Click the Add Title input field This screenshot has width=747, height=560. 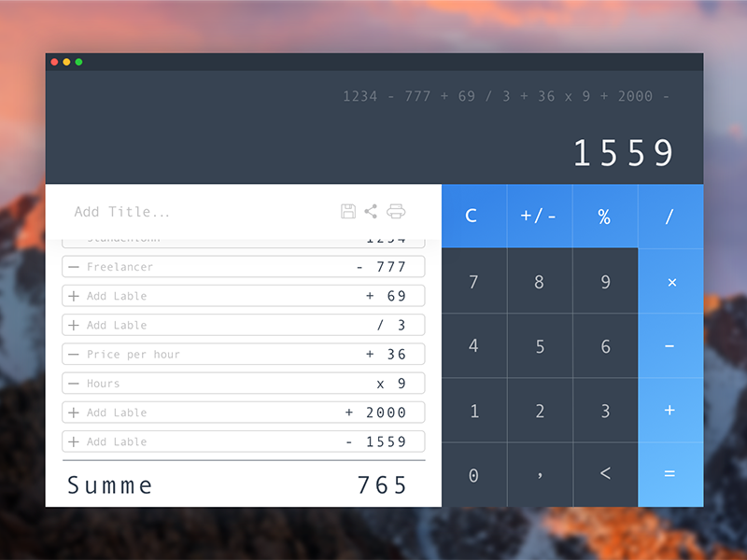121,212
